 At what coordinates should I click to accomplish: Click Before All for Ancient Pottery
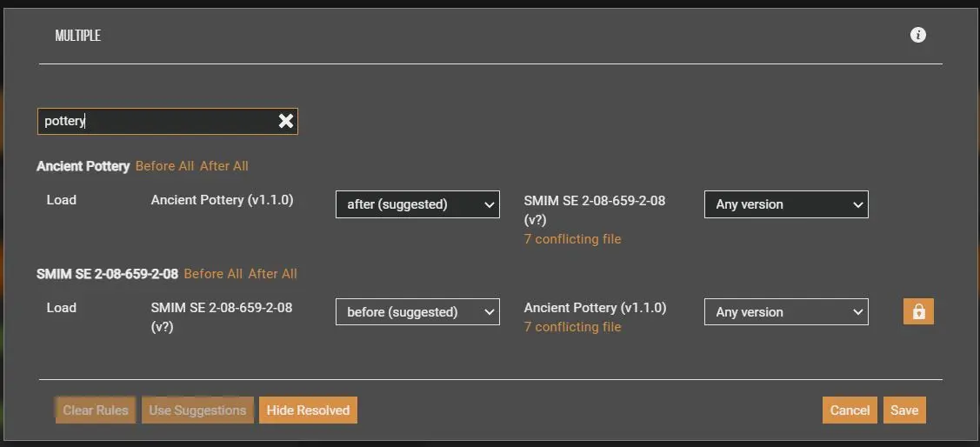(165, 166)
